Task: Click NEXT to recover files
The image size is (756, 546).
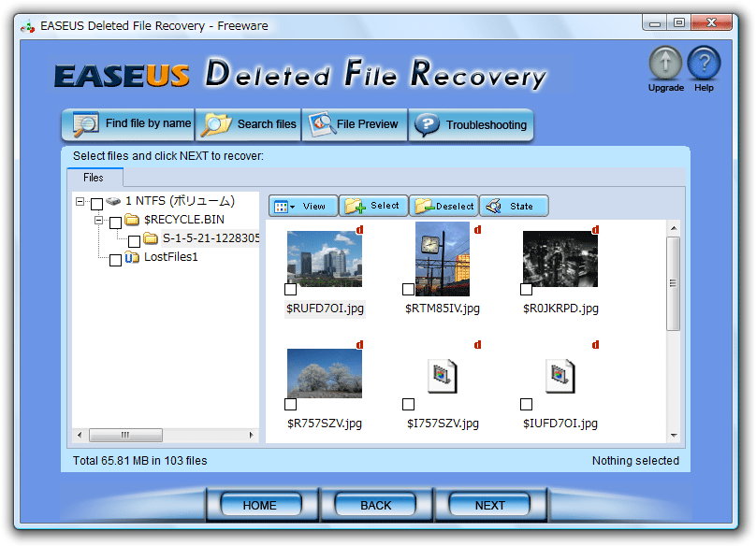Action: tap(490, 505)
